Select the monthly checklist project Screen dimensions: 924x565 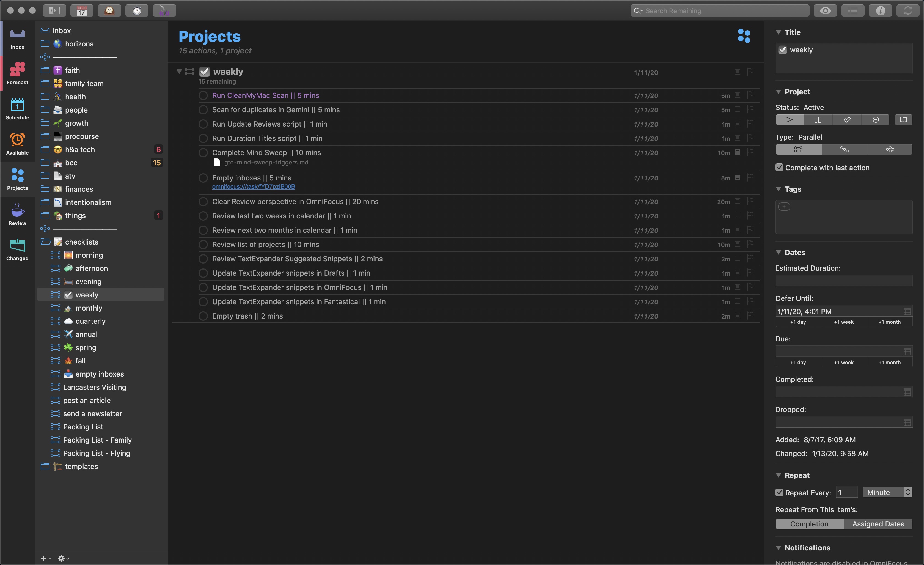click(x=89, y=308)
